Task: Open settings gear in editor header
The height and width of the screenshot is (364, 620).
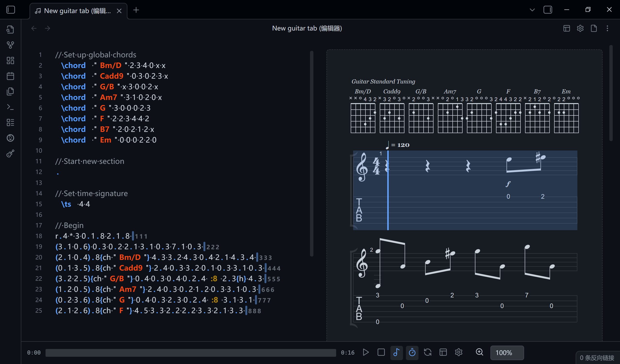Action: pyautogui.click(x=580, y=28)
